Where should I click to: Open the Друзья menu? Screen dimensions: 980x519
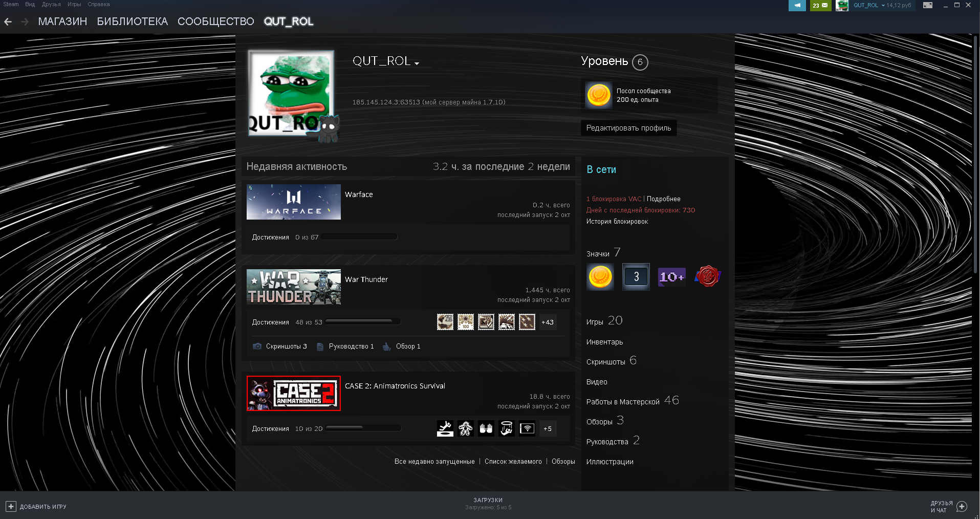51,4
